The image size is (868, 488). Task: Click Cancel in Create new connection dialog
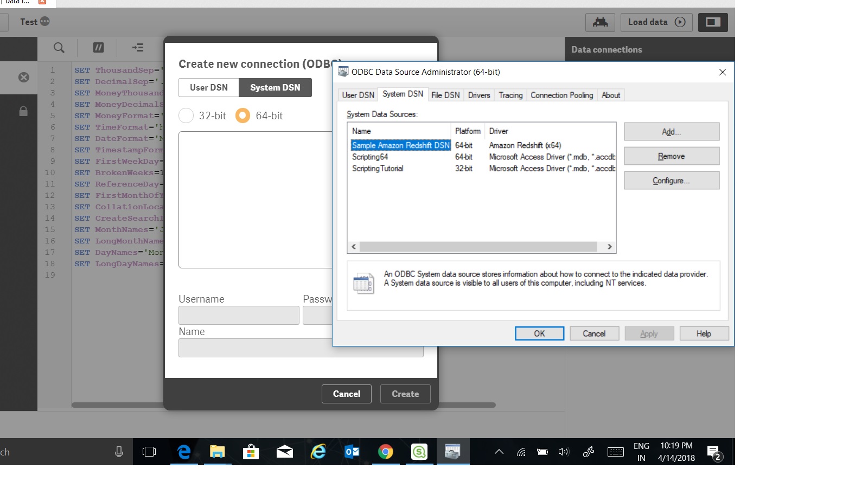tap(347, 394)
